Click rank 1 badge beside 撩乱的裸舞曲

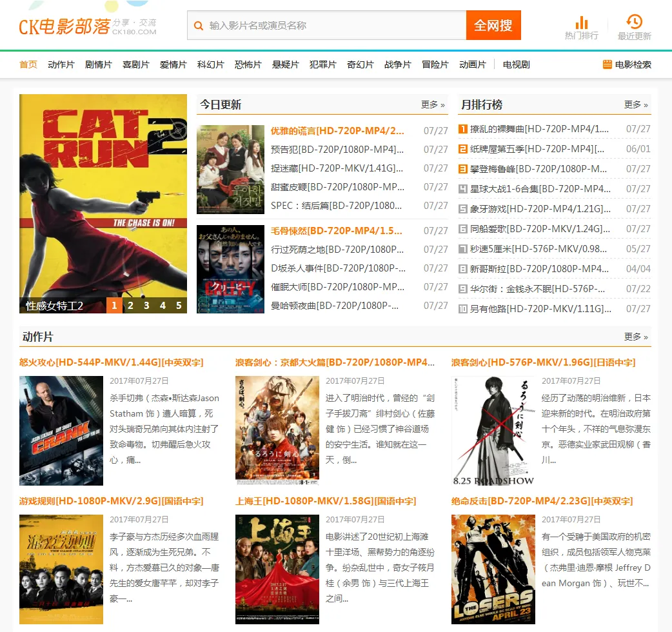[463, 128]
